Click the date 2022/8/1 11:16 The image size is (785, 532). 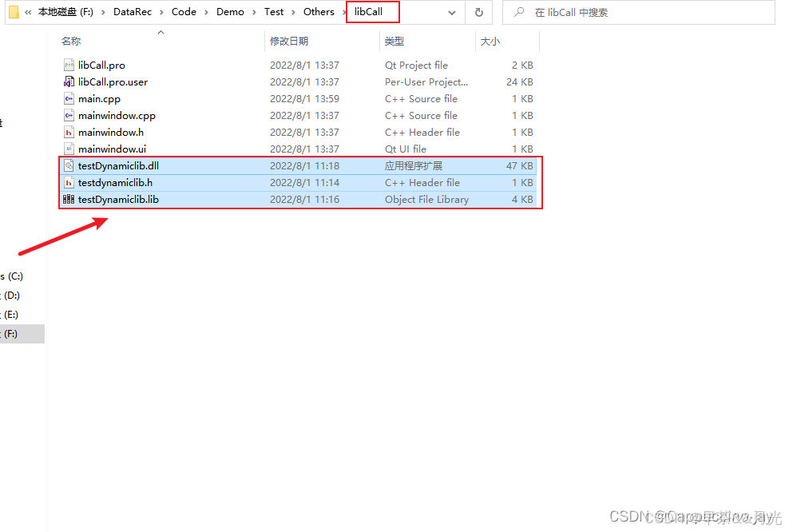tap(304, 200)
